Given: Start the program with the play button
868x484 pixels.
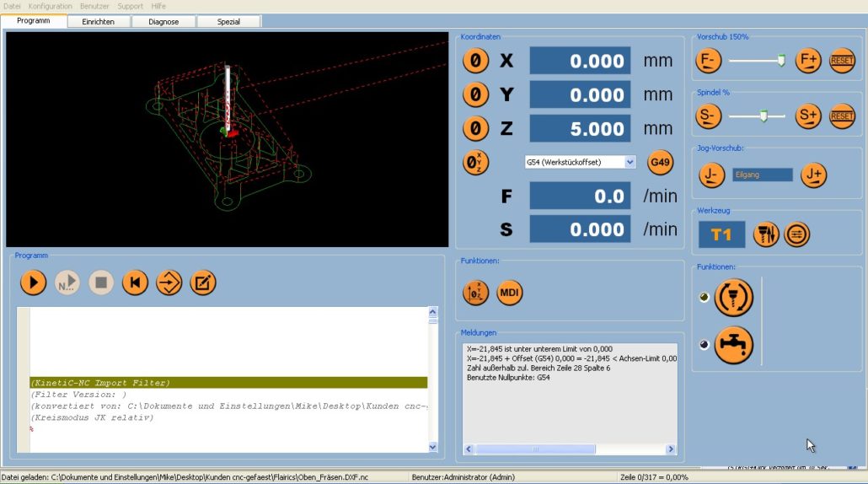Looking at the screenshot, I should [x=33, y=282].
